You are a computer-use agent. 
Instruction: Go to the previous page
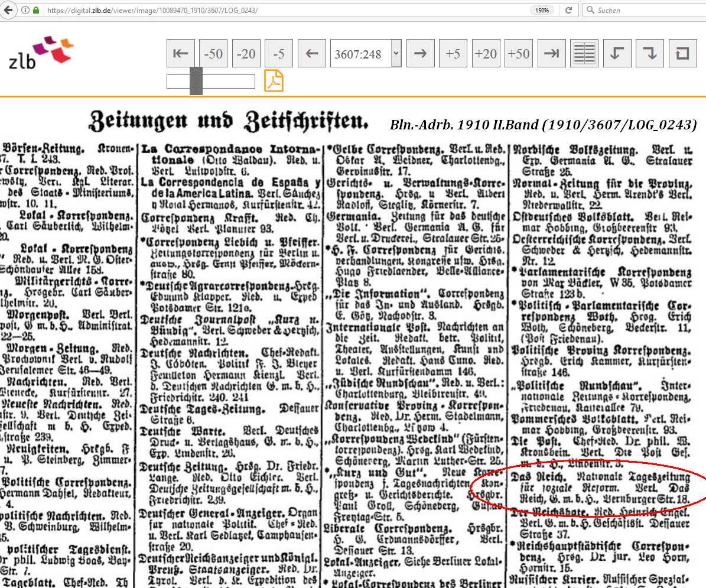tap(312, 54)
